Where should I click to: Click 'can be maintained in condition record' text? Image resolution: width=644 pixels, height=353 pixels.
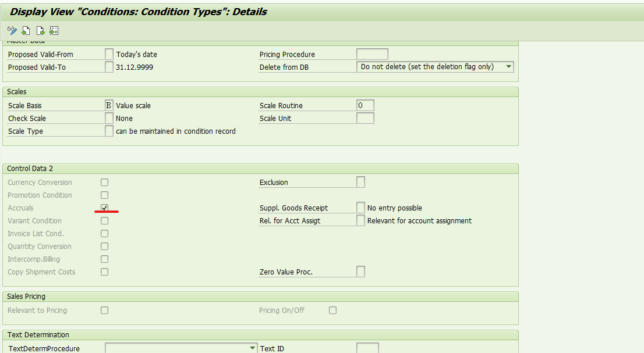coord(176,131)
